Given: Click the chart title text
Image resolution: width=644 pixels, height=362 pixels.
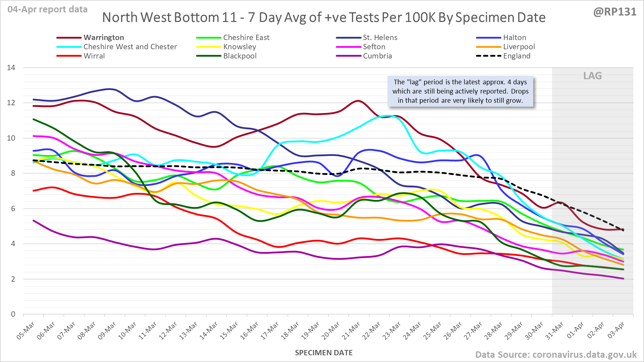Looking at the screenshot, I should [x=324, y=17].
